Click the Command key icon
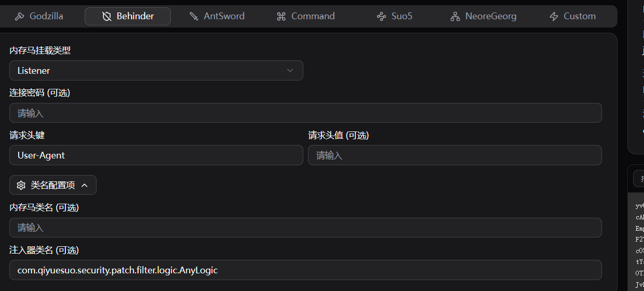Image resolution: width=644 pixels, height=291 pixels. [x=281, y=17]
